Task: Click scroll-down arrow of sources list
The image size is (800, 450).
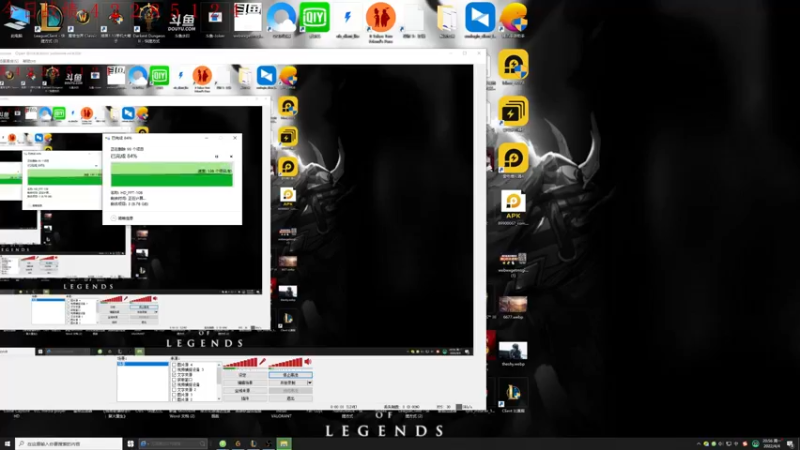Action: coord(219,398)
